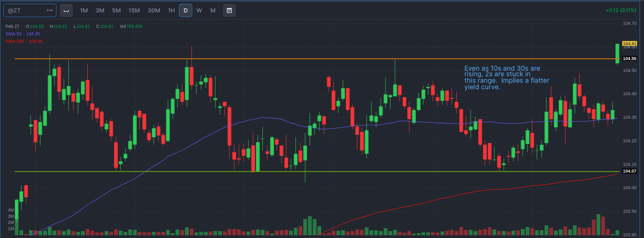Click the SMA 200 indicator label
The image size is (644, 238).
click(x=15, y=41)
